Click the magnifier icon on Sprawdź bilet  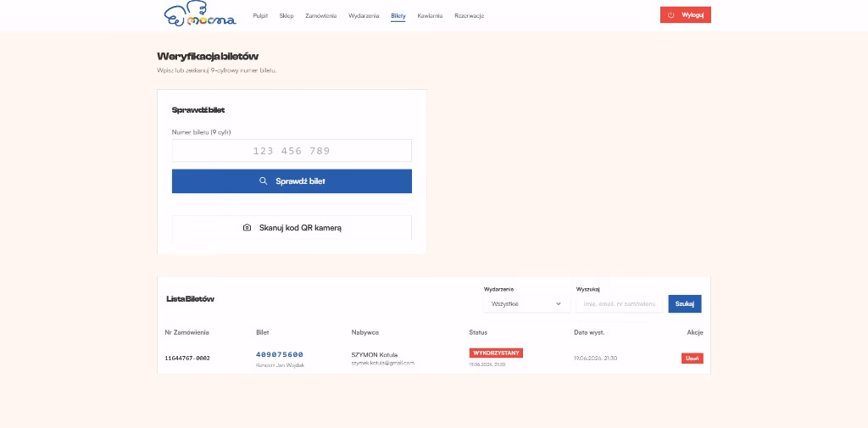[264, 181]
